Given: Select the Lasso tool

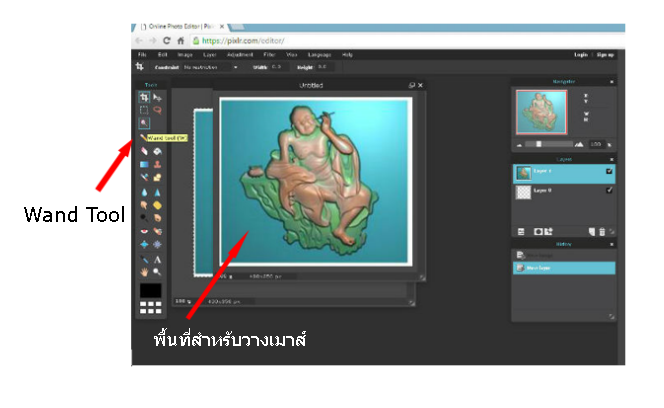Looking at the screenshot, I should 158,110.
